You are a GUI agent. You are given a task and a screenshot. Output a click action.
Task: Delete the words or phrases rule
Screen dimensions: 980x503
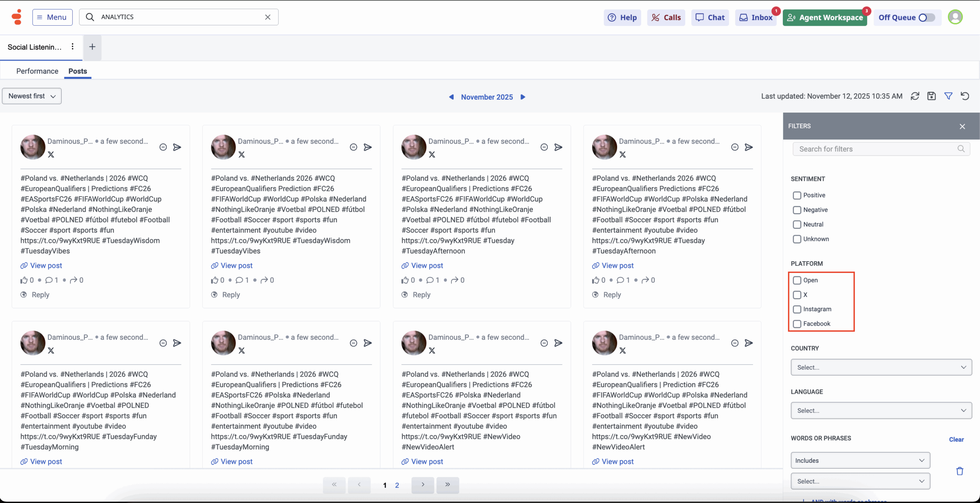point(960,471)
